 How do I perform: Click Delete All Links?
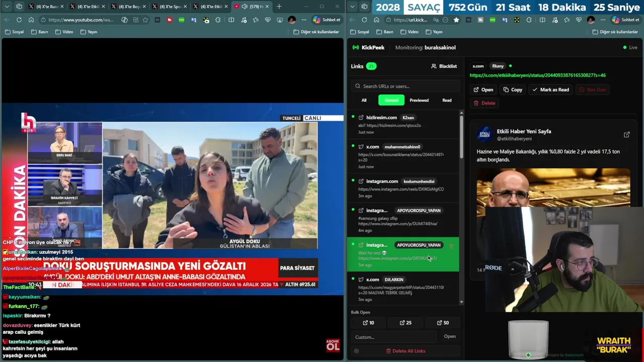point(406,351)
